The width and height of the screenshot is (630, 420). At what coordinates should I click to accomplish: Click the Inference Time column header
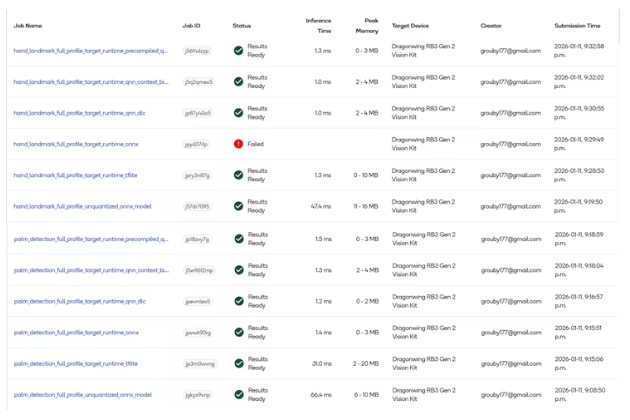318,25
